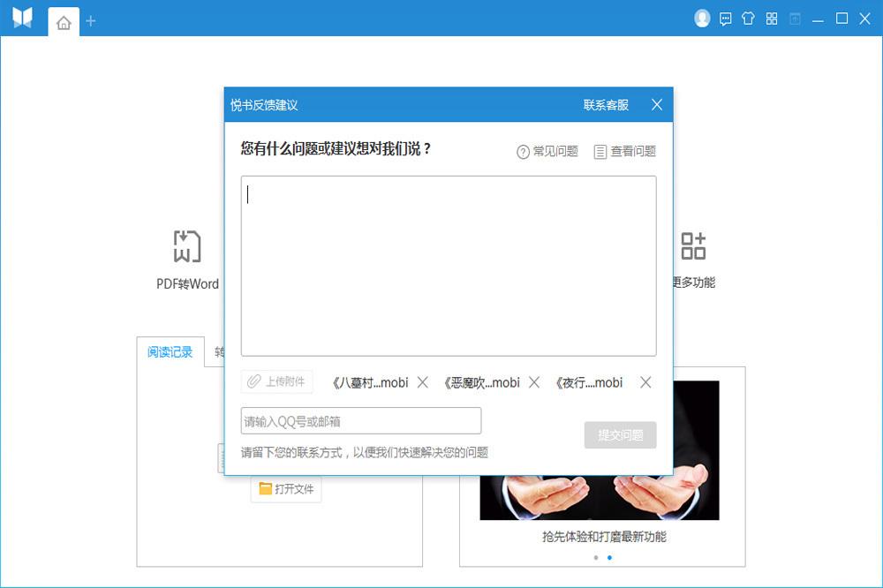Viewport: 883px width, 588px height.
Task: Select the 《夜行...mobi attachment name
Action: coord(588,382)
